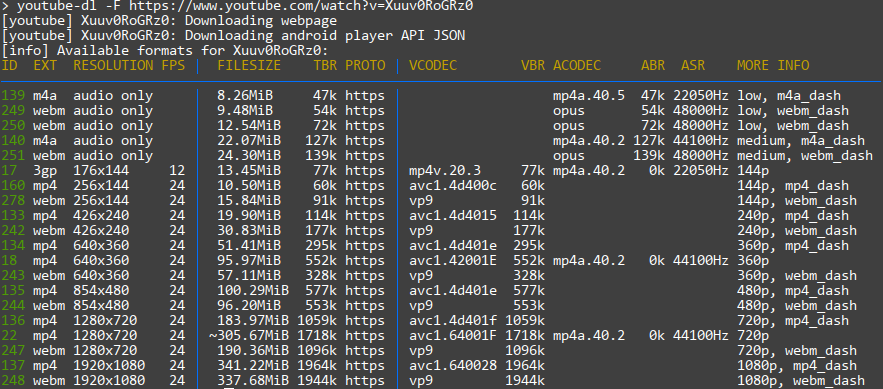Select the format ID 139
The height and width of the screenshot is (389, 883).
[14, 96]
